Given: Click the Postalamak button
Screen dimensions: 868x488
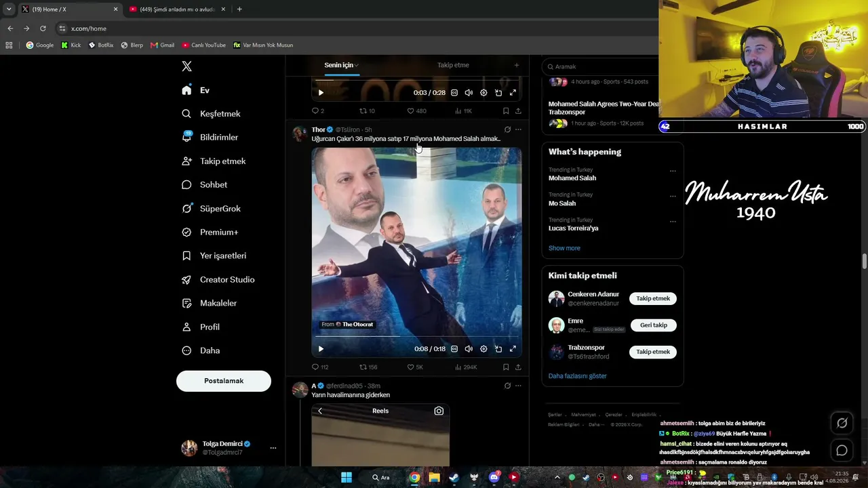Looking at the screenshot, I should tap(224, 381).
